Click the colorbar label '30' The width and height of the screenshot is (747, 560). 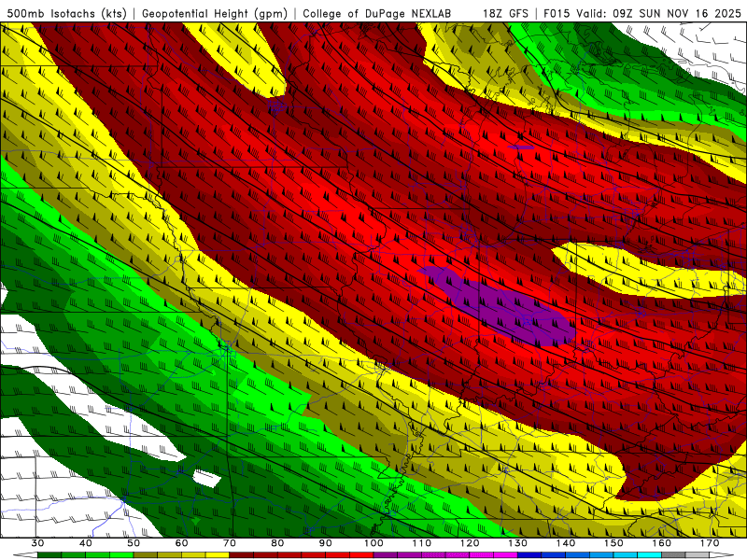(37, 543)
